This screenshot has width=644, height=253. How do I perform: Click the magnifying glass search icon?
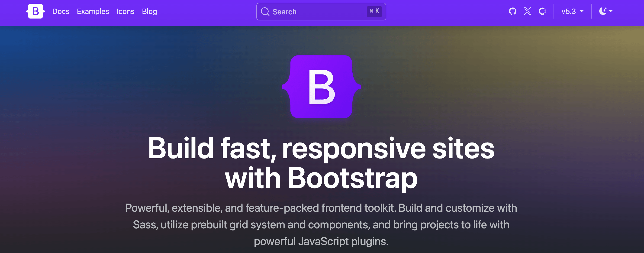(x=265, y=12)
